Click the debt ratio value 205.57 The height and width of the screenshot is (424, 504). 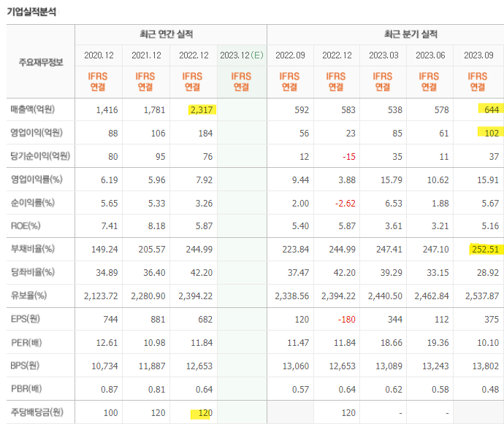152,250
